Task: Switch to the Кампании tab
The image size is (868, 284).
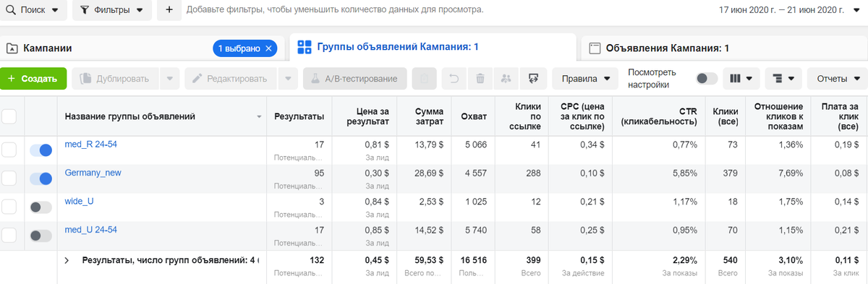Action: [48, 48]
